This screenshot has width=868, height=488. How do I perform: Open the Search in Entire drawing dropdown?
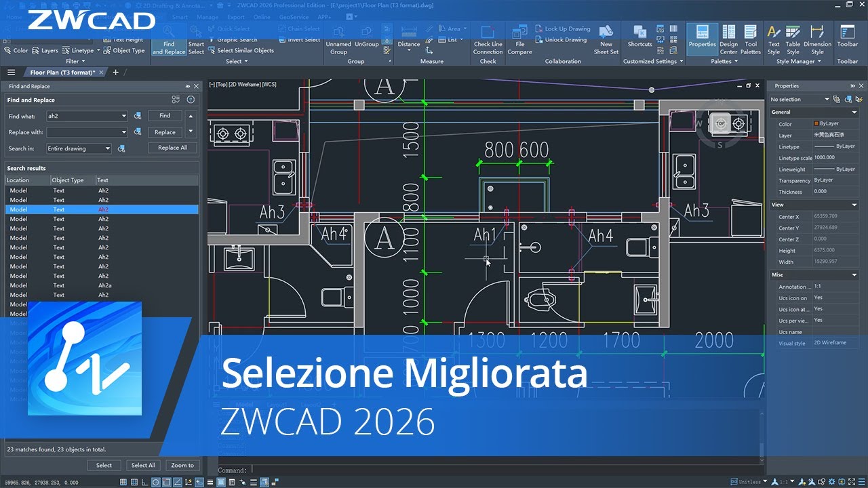click(107, 148)
